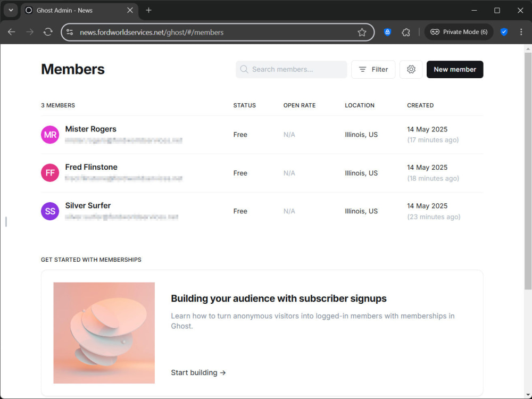Minimize the browser window
Image resolution: width=532 pixels, height=399 pixels.
pos(474,10)
